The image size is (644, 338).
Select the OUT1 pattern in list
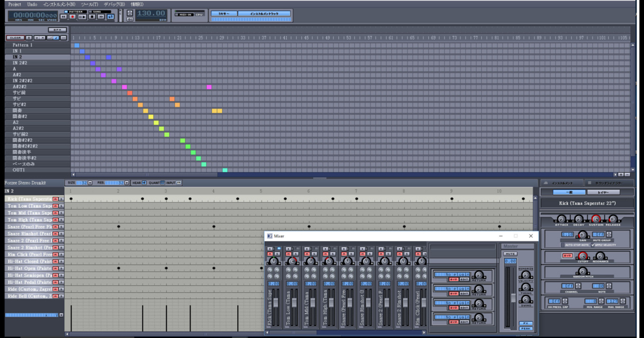pyautogui.click(x=37, y=170)
